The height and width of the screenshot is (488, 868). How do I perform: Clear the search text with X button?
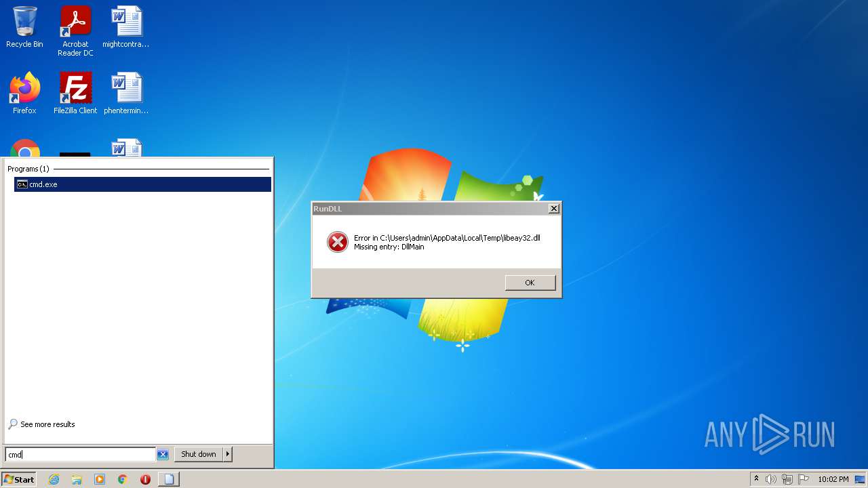coord(163,455)
